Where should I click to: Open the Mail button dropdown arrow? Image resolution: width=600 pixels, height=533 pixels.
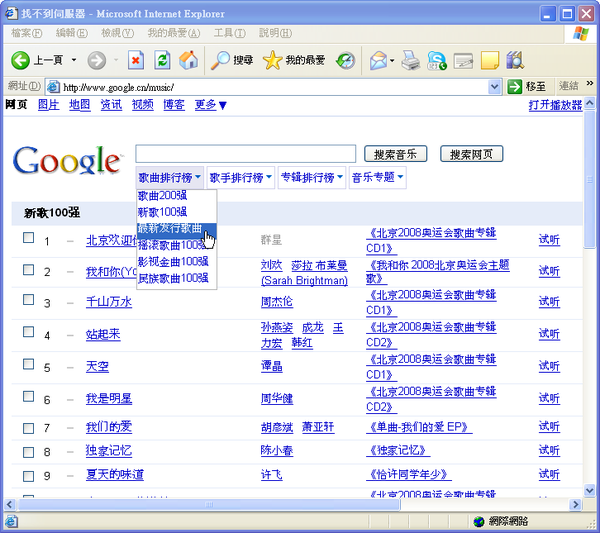392,60
